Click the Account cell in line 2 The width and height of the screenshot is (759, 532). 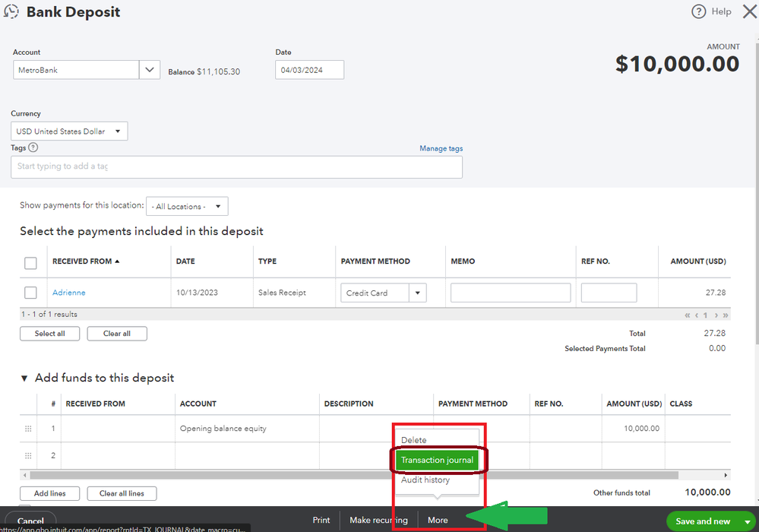click(x=247, y=455)
